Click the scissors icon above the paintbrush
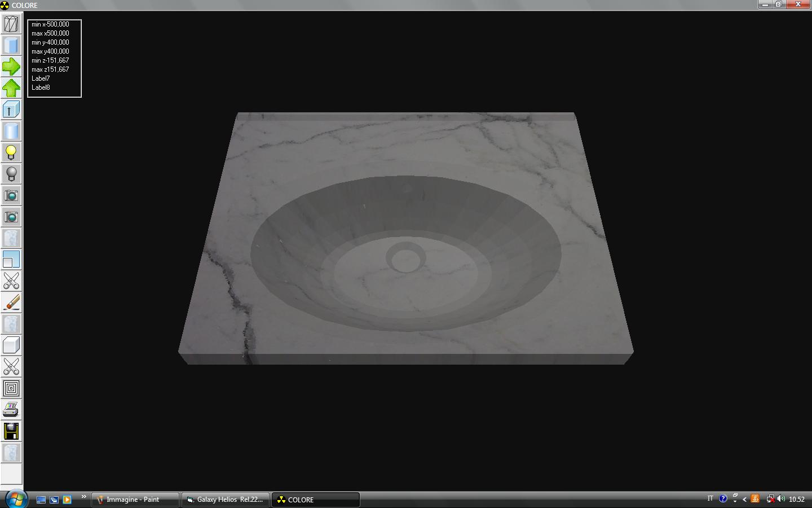 coord(11,281)
